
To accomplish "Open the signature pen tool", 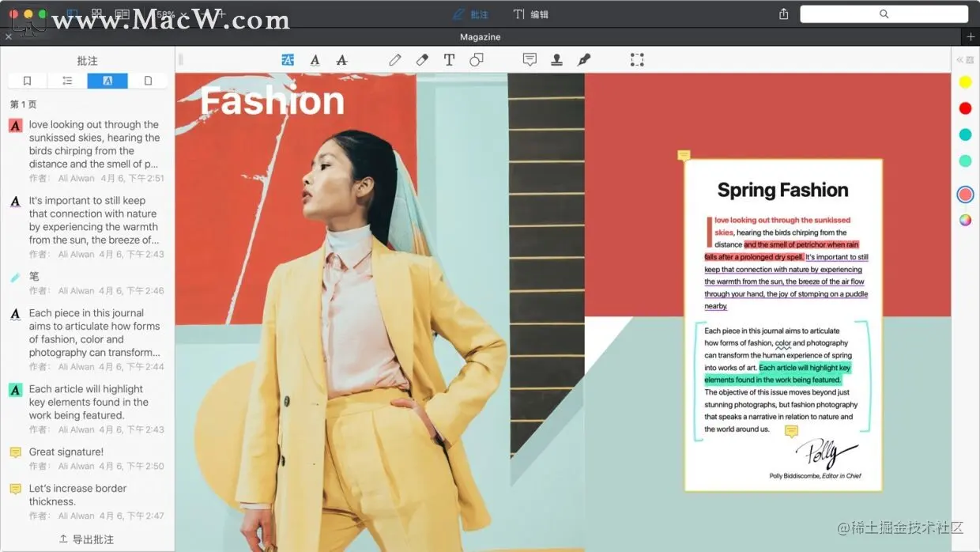I will click(x=584, y=60).
